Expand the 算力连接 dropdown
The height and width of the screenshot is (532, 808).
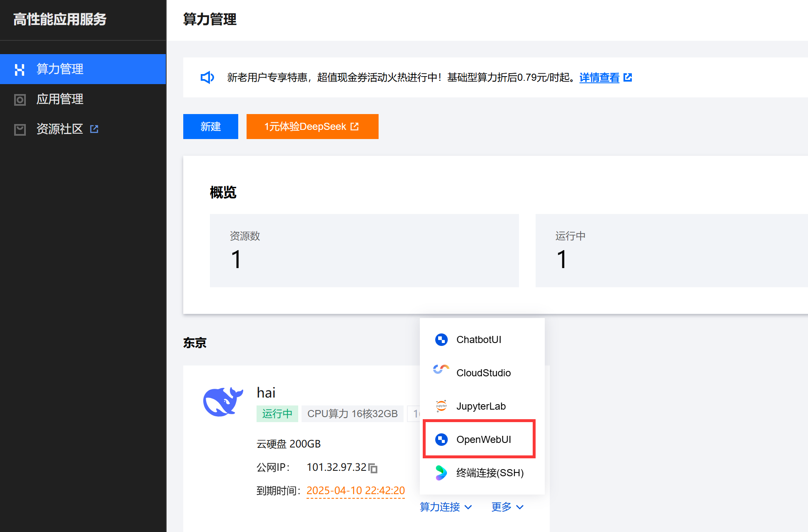coord(446,507)
